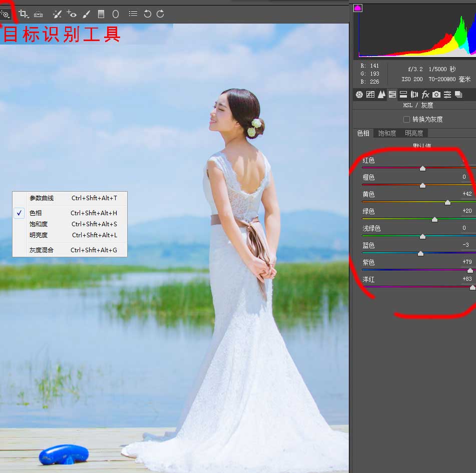
Task: Open the Effects fx panel
Action: point(425,94)
